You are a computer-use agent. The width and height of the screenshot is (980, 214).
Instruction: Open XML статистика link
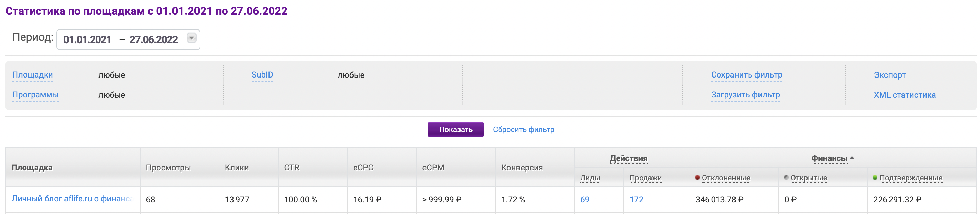click(x=904, y=95)
